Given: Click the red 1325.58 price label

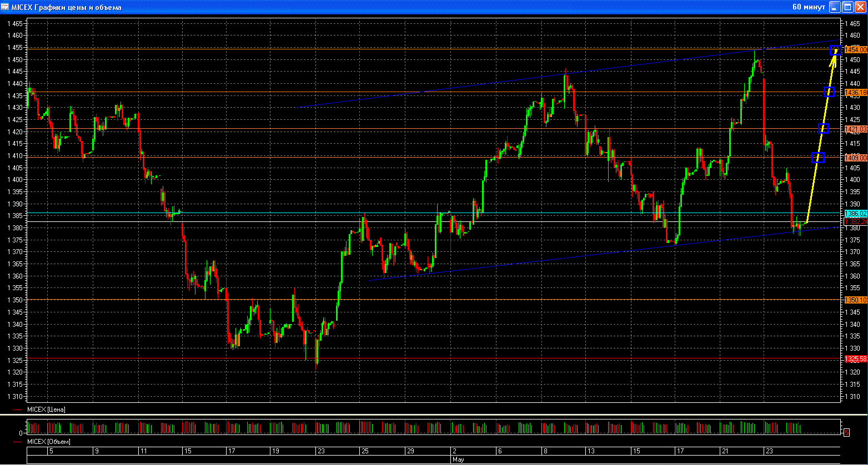Looking at the screenshot, I should coord(856,360).
